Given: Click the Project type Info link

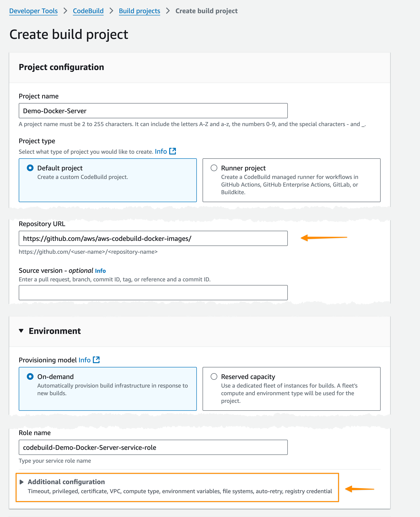Looking at the screenshot, I should tap(161, 151).
